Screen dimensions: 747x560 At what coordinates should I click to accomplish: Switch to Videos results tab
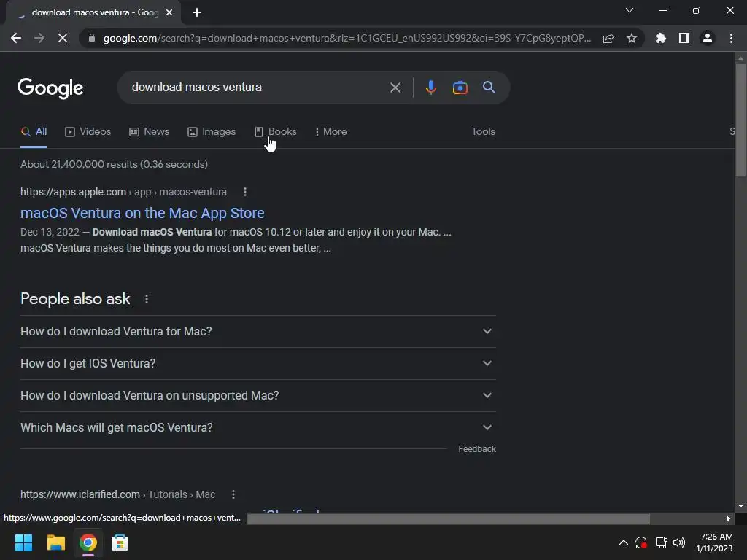click(88, 132)
